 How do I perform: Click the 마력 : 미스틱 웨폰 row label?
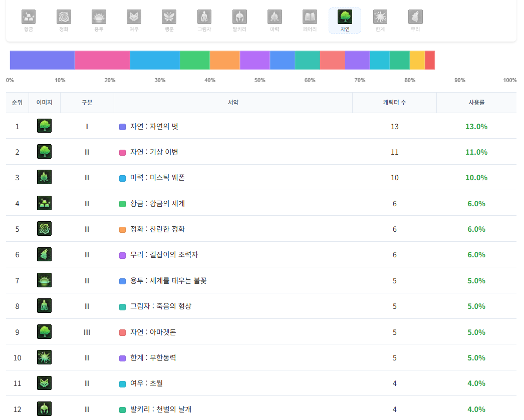pyautogui.click(x=157, y=178)
